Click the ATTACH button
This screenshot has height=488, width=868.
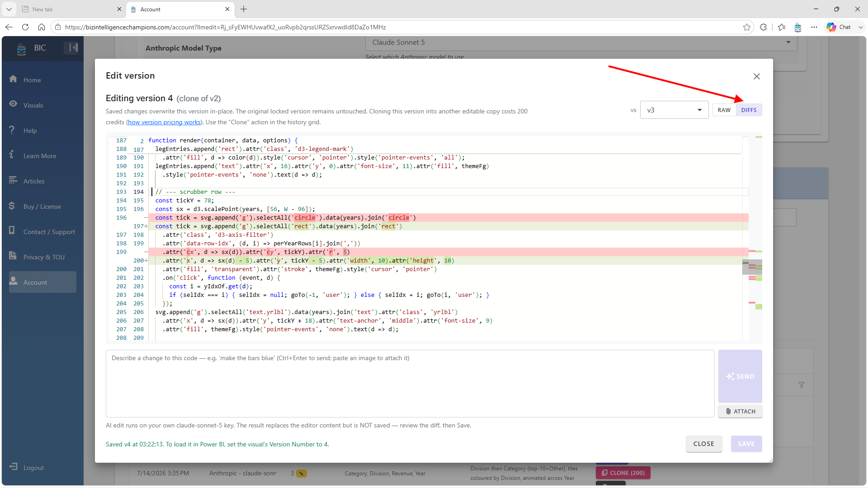click(740, 411)
